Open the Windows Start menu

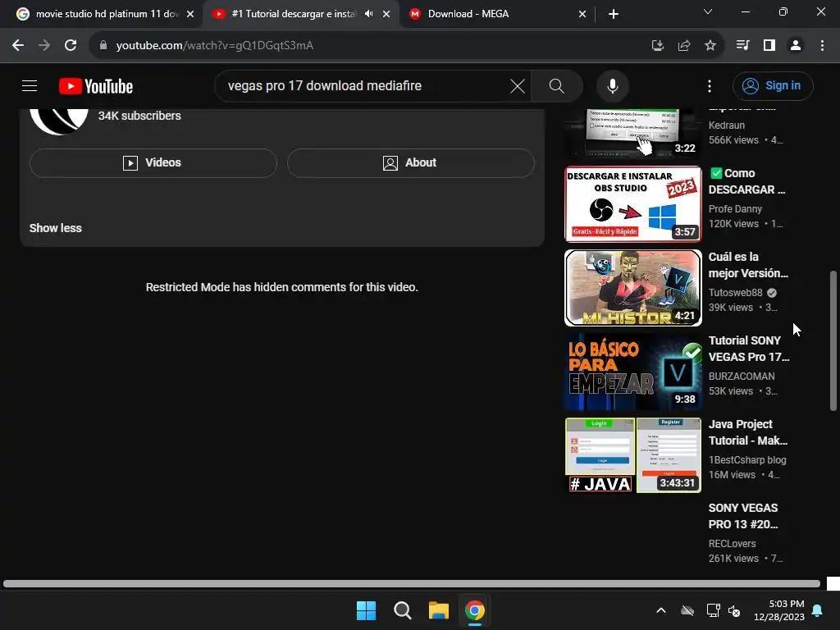point(367,610)
